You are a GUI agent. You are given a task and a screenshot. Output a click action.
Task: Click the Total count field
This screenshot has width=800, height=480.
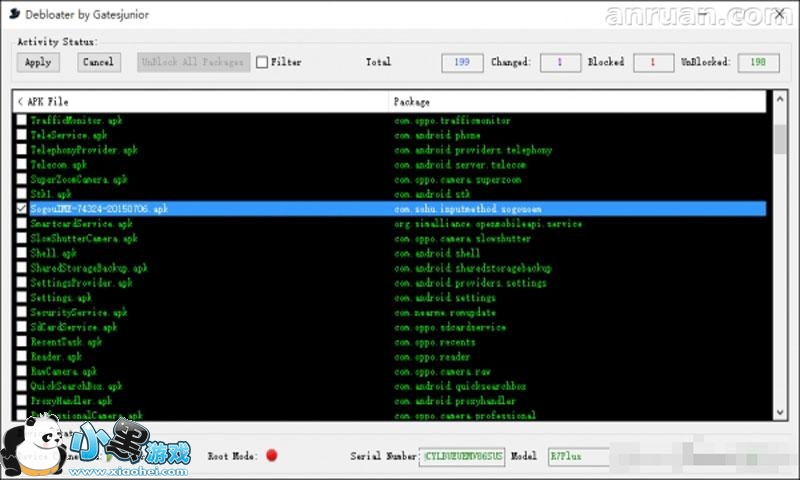tap(462, 62)
